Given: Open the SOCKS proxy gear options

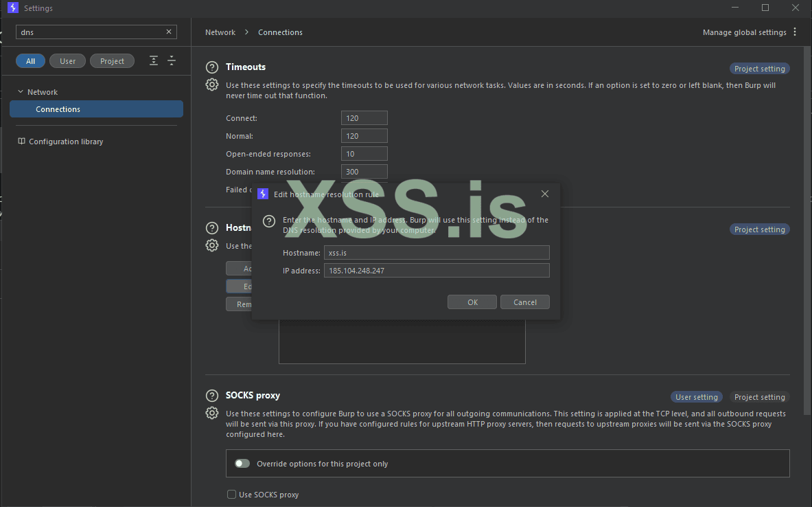Looking at the screenshot, I should coord(213,414).
